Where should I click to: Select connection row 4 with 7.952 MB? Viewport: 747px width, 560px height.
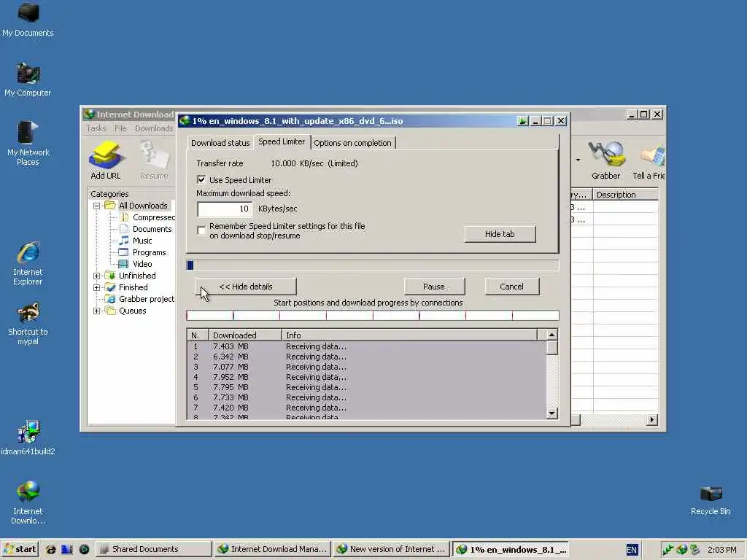click(366, 377)
